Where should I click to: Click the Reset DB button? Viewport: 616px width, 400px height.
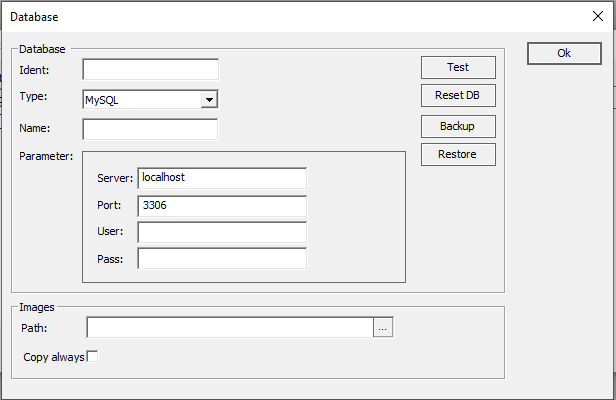tap(458, 97)
